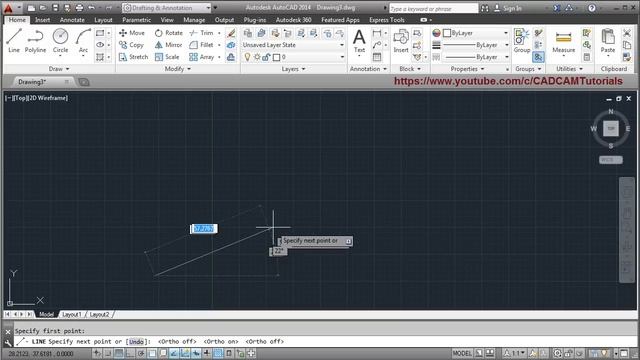Image resolution: width=640 pixels, height=360 pixels.
Task: Activate the Stretch command
Action: click(x=133, y=57)
